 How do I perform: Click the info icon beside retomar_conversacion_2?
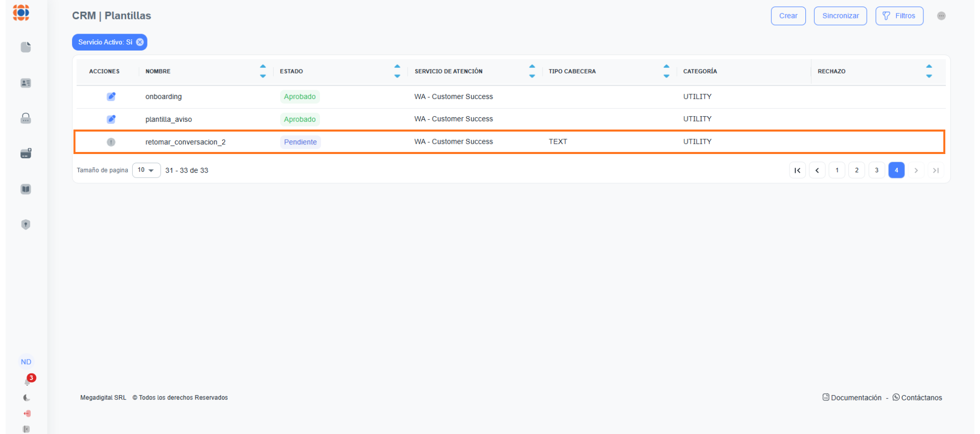(x=111, y=142)
